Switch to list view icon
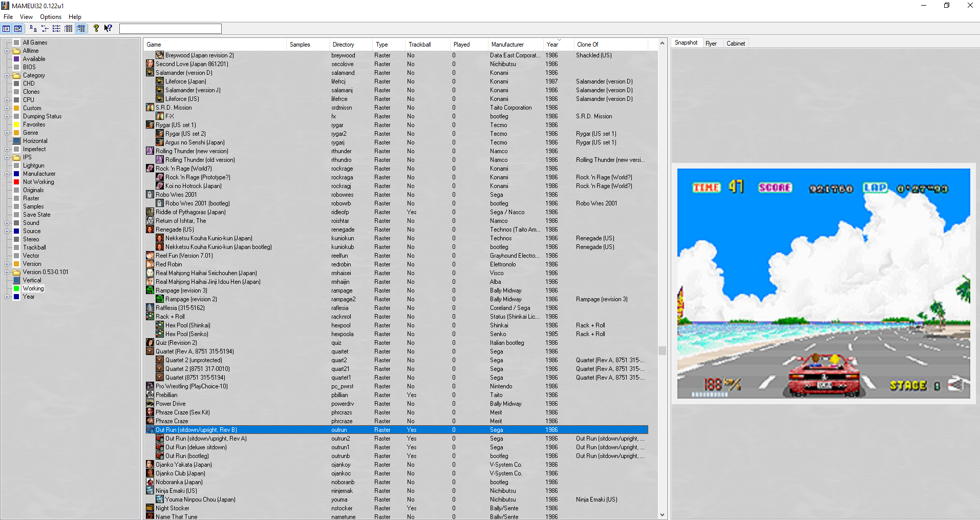Viewport: 980px width, 520px height. (56, 29)
